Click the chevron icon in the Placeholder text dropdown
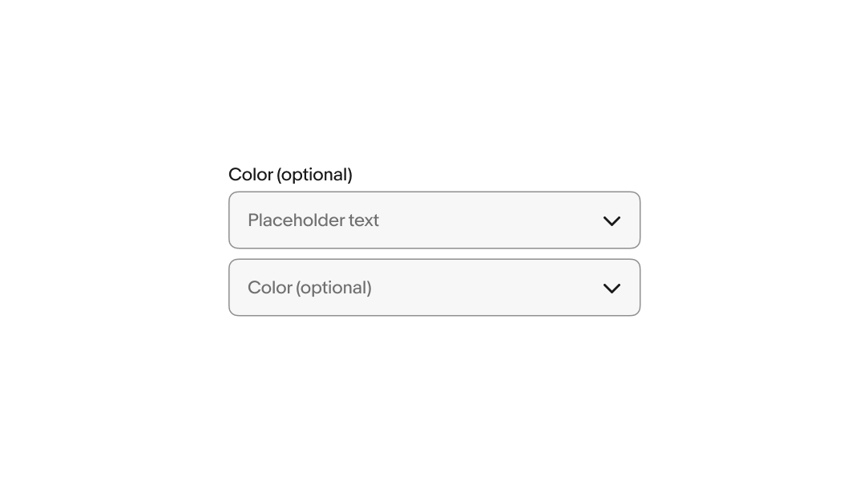 pyautogui.click(x=612, y=220)
